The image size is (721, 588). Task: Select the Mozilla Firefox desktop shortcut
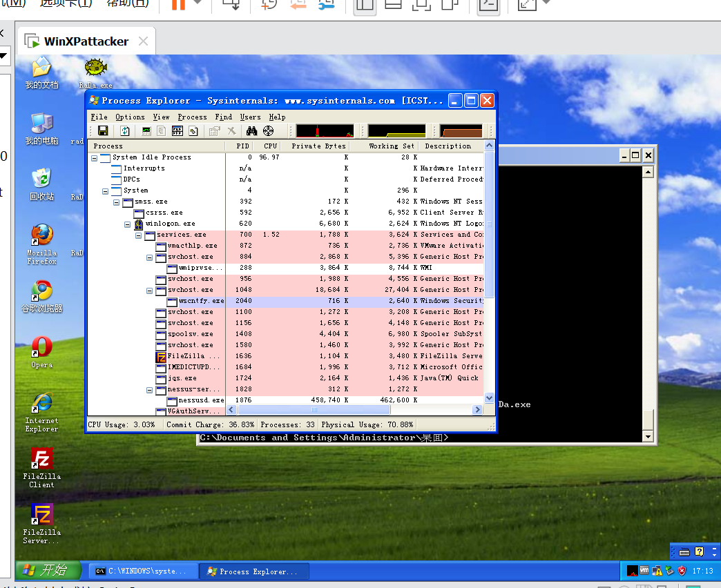coord(41,244)
